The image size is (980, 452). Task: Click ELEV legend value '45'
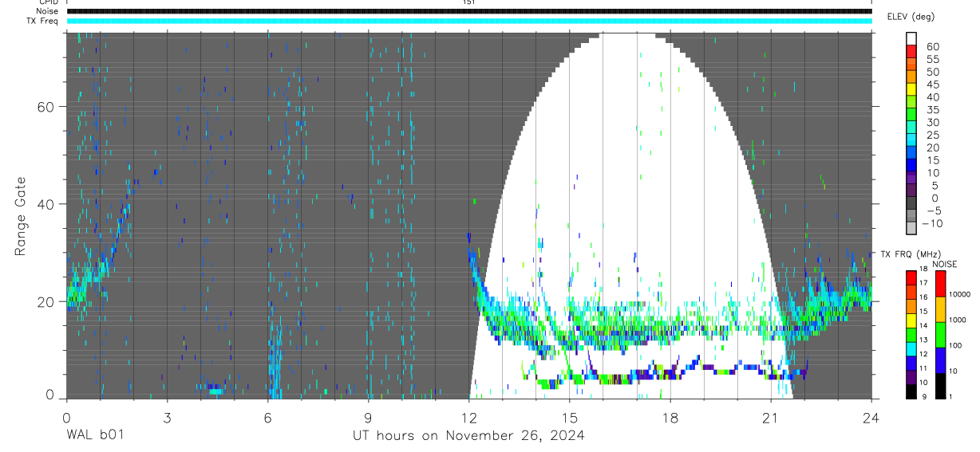pos(933,85)
